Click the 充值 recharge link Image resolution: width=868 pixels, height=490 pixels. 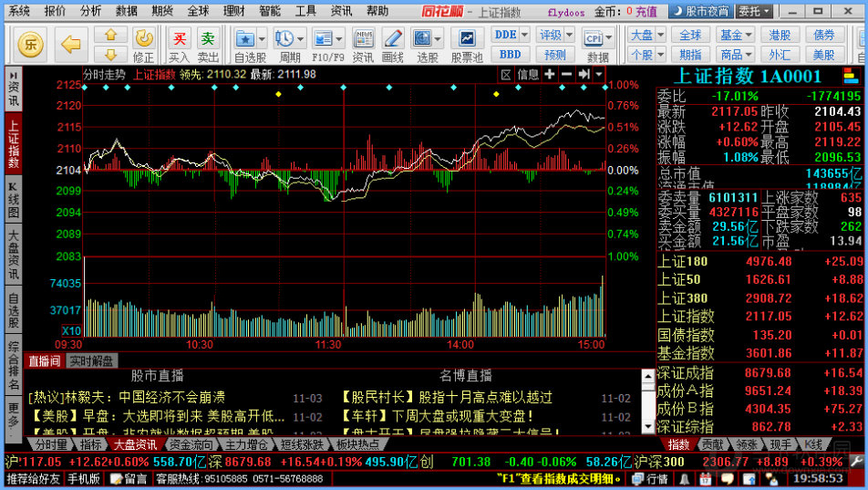click(x=646, y=11)
